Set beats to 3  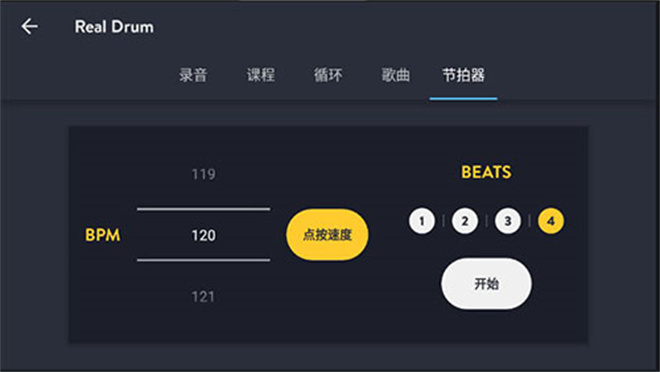508,221
